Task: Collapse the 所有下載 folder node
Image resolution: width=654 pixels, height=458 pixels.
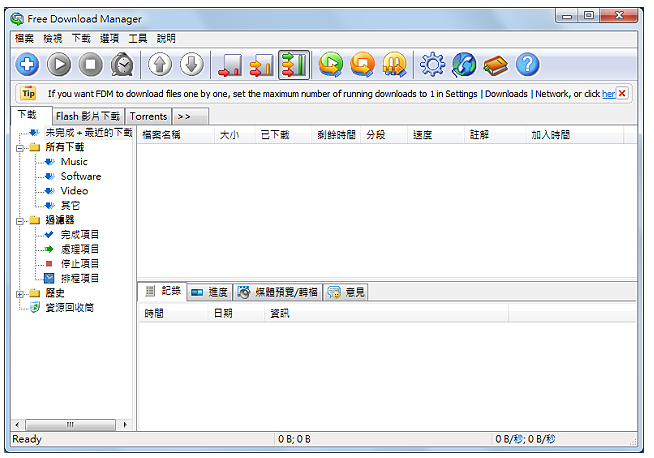Action: point(20,148)
